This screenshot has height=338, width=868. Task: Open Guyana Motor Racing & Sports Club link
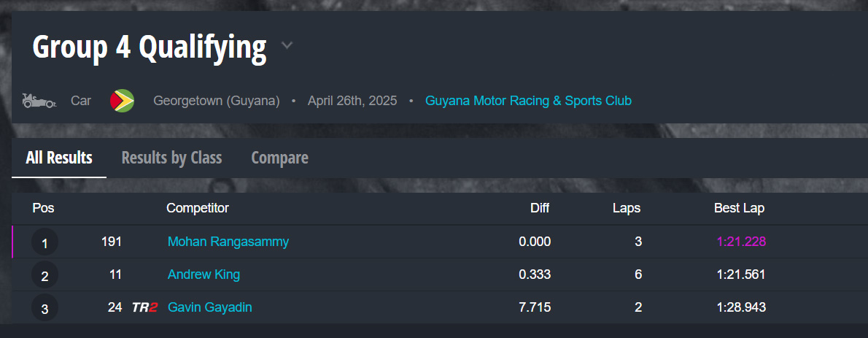click(528, 101)
